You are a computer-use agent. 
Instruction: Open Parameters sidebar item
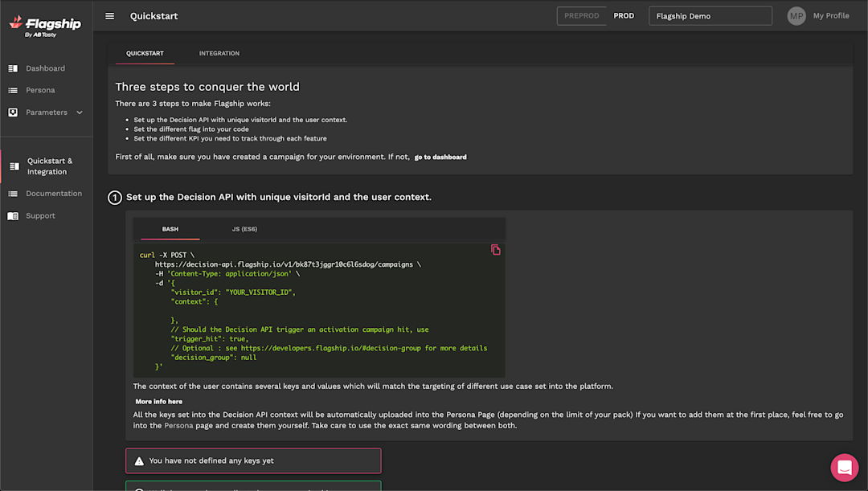point(47,113)
